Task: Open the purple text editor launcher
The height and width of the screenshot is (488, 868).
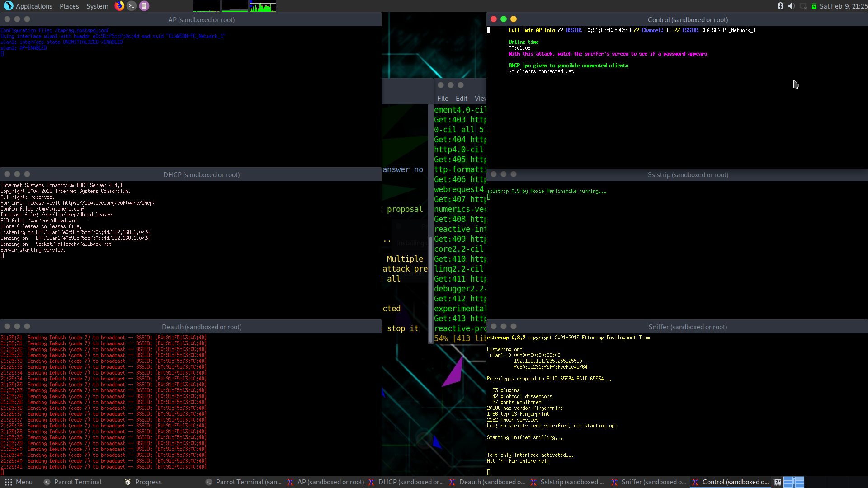Action: [144, 6]
